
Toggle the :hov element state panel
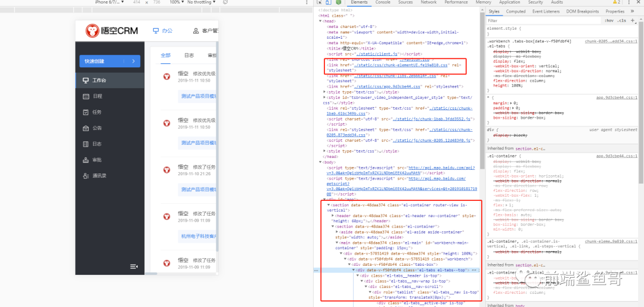609,20
